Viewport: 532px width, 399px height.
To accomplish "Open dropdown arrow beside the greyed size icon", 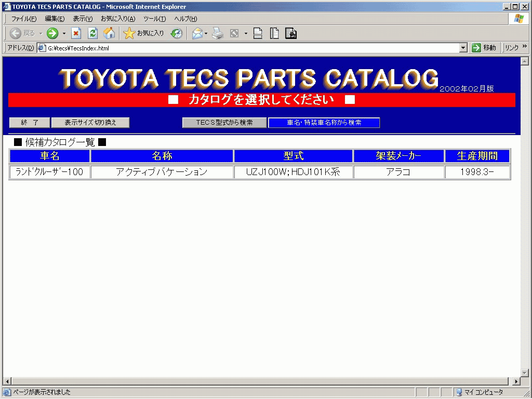I will coord(246,33).
